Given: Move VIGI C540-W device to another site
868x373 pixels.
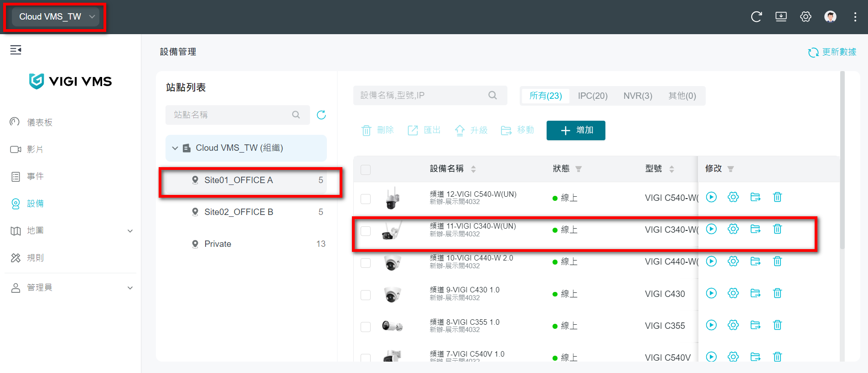Looking at the screenshot, I should click(755, 197).
